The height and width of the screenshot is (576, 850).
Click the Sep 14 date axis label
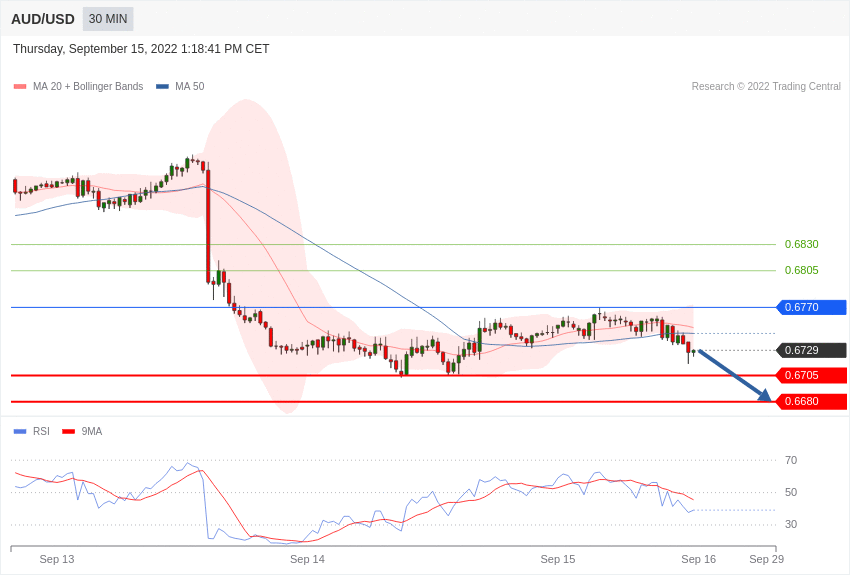click(307, 559)
